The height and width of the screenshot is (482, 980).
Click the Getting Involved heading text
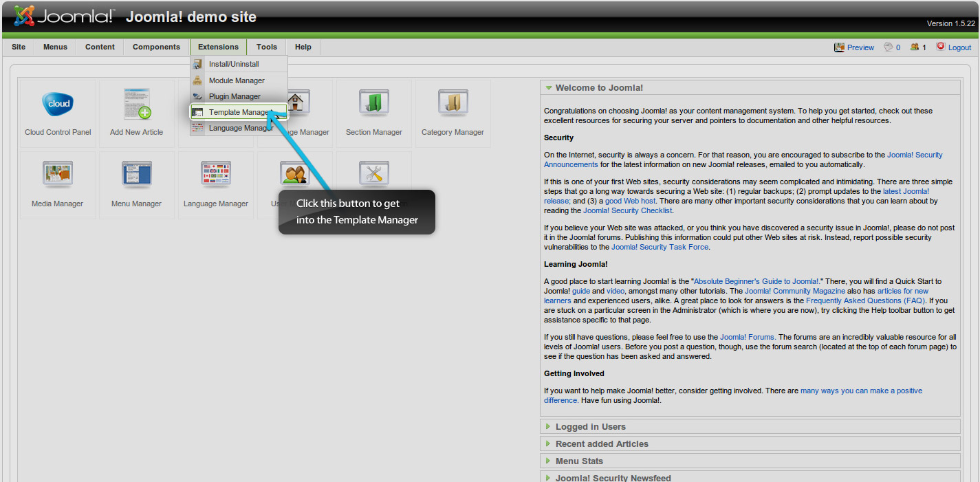pyautogui.click(x=574, y=373)
